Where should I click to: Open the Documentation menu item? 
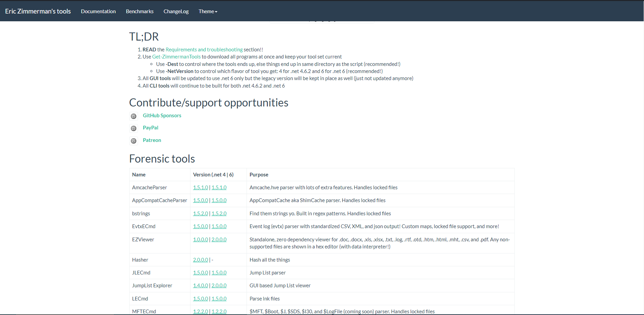[98, 11]
